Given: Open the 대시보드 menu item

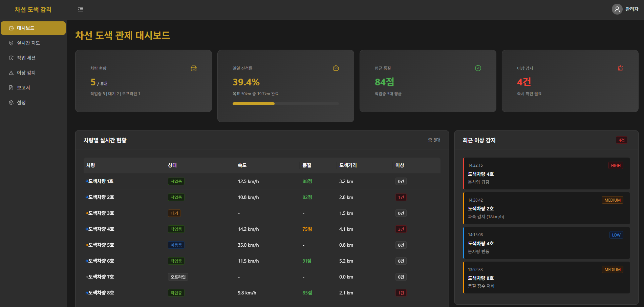Looking at the screenshot, I should click(33, 28).
